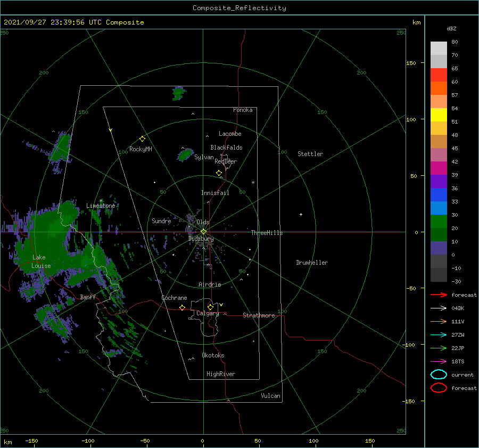Image resolution: width=479 pixels, height=448 pixels.
Task: Click the white plus marker south of Stettler
Action: 301,214
